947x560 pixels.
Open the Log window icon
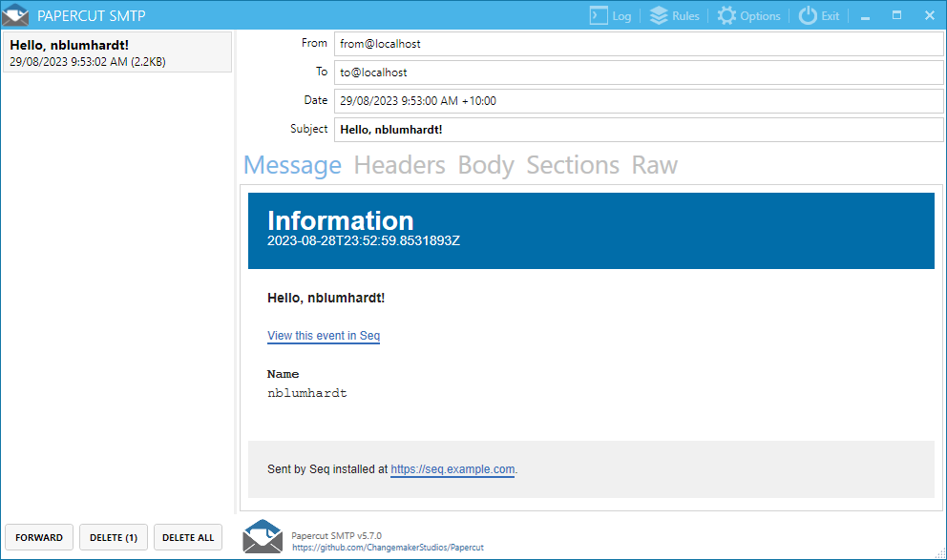point(599,15)
